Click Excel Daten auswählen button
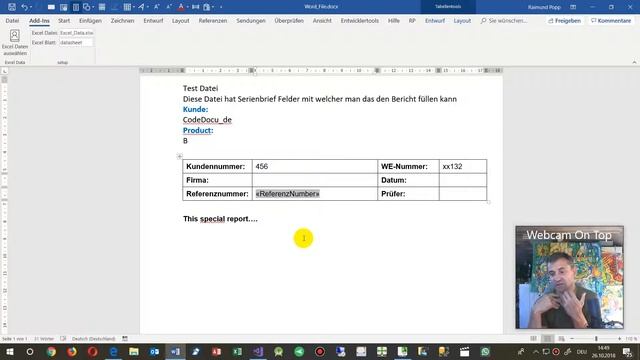640x360 pixels. pos(15,42)
